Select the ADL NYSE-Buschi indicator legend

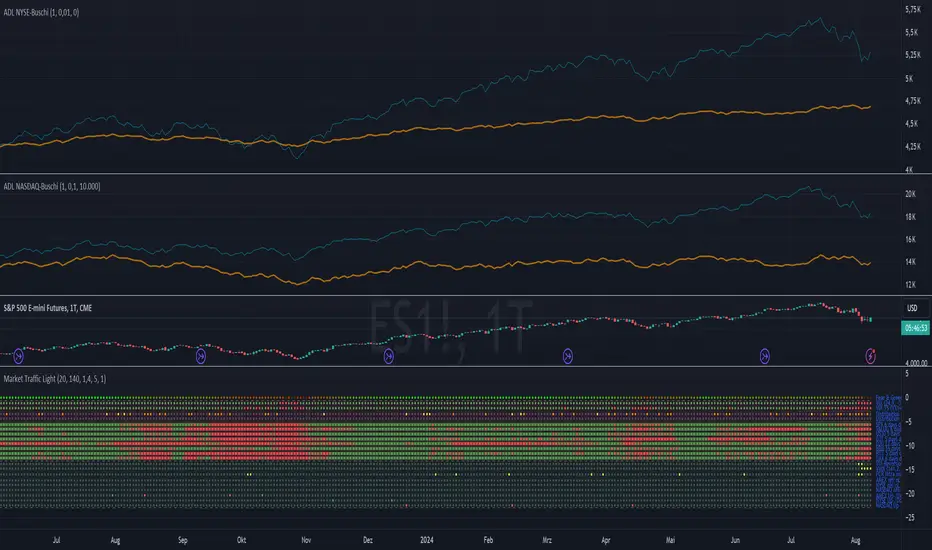(41, 12)
